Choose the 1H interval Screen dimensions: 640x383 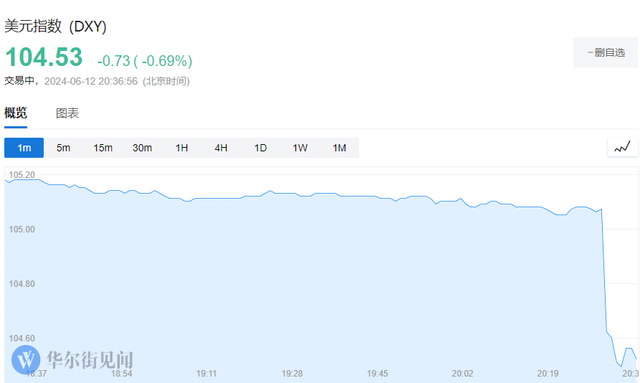182,148
